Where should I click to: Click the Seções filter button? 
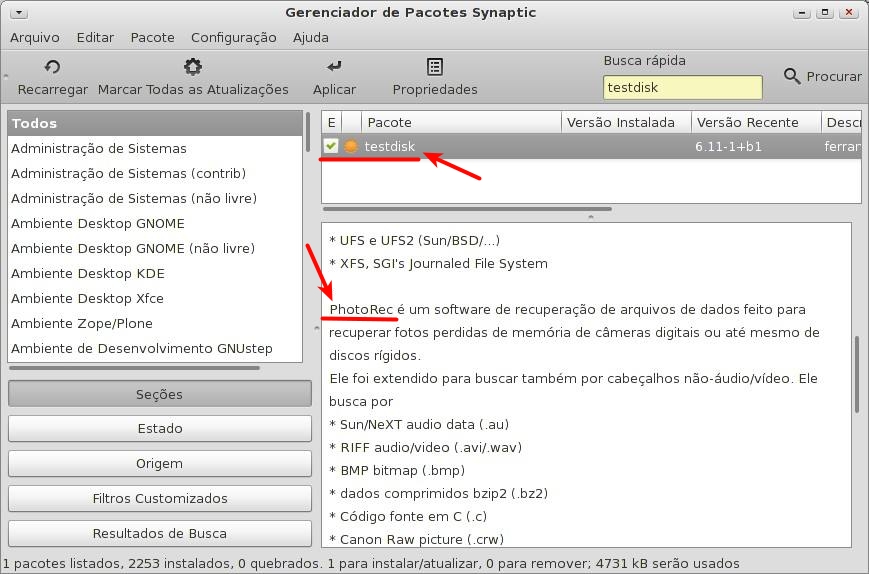tap(160, 394)
